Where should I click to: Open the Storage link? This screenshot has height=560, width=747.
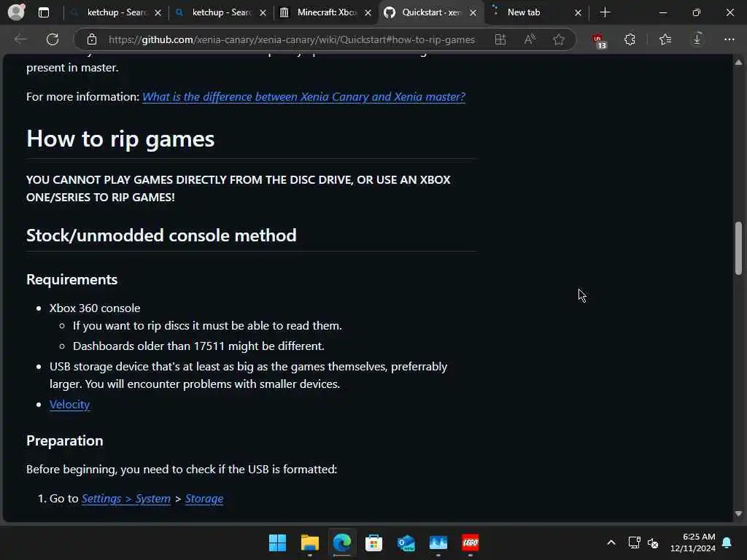(204, 499)
